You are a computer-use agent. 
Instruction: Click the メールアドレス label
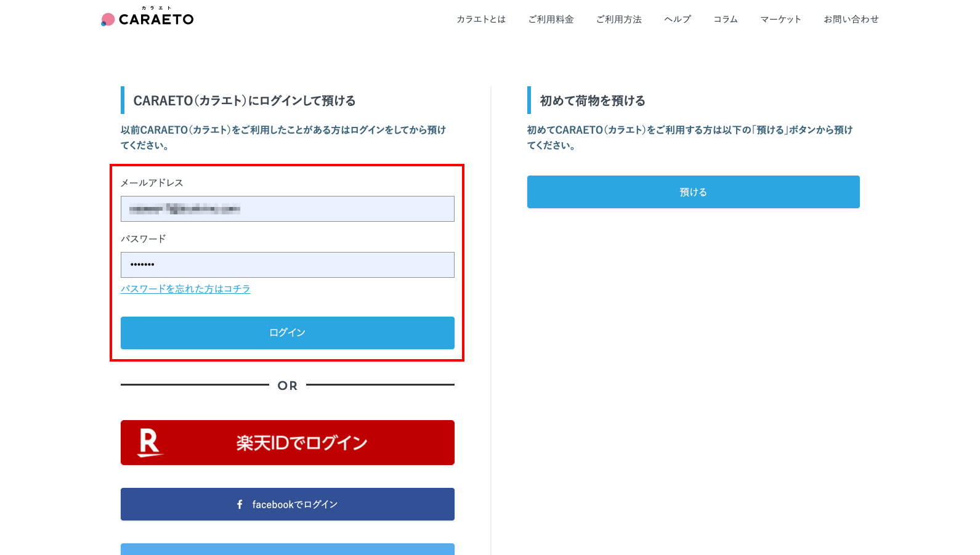[x=152, y=183]
